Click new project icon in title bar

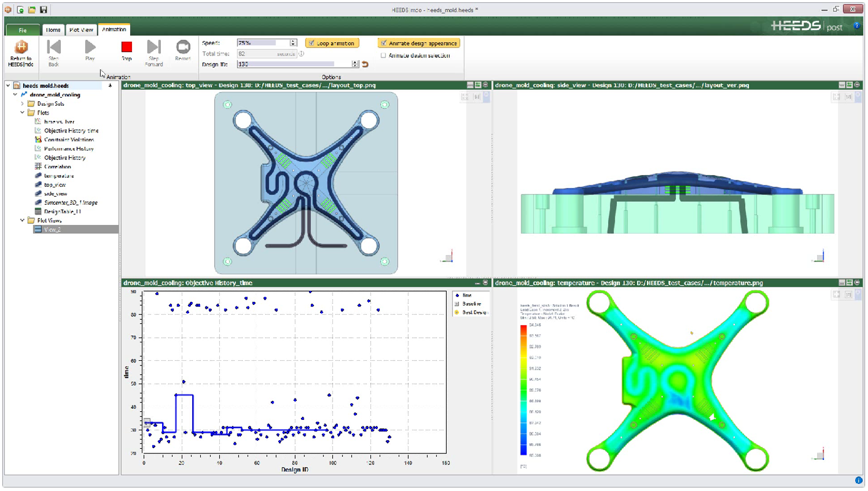(x=20, y=10)
